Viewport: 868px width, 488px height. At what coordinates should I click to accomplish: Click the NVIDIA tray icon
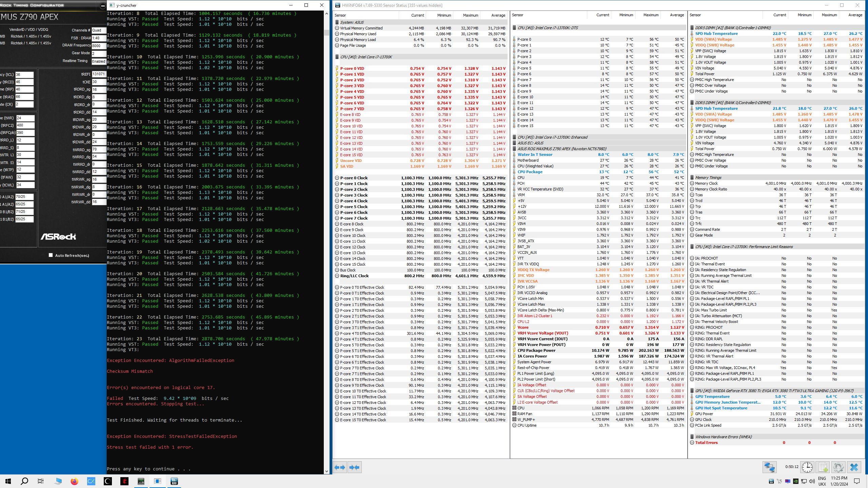(x=795, y=481)
